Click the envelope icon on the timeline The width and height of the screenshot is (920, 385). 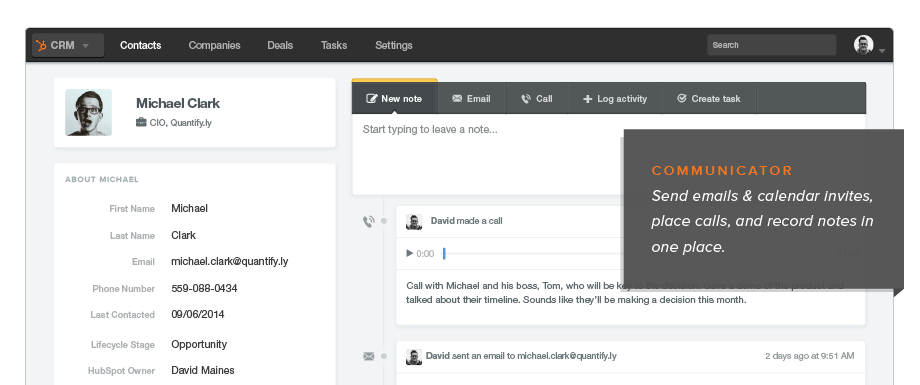[x=368, y=356]
